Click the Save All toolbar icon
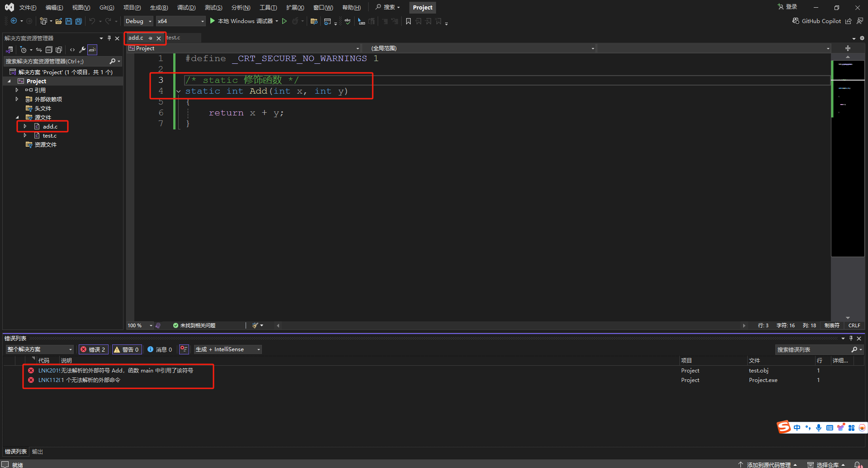868x468 pixels. point(79,21)
